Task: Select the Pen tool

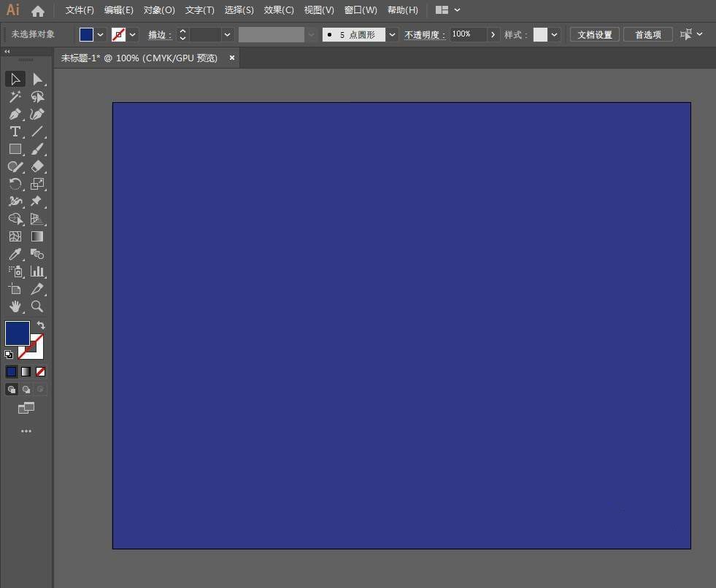Action: pos(15,114)
